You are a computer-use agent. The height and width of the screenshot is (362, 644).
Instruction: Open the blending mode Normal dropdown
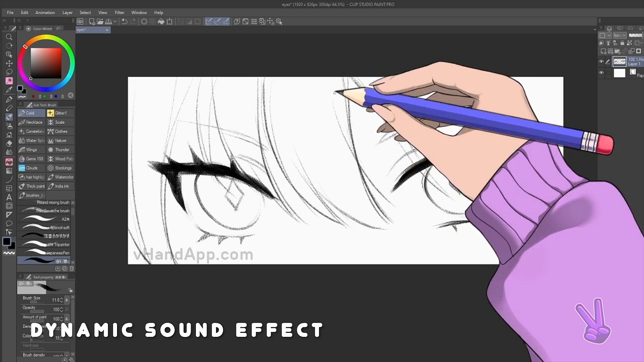[x=619, y=36]
